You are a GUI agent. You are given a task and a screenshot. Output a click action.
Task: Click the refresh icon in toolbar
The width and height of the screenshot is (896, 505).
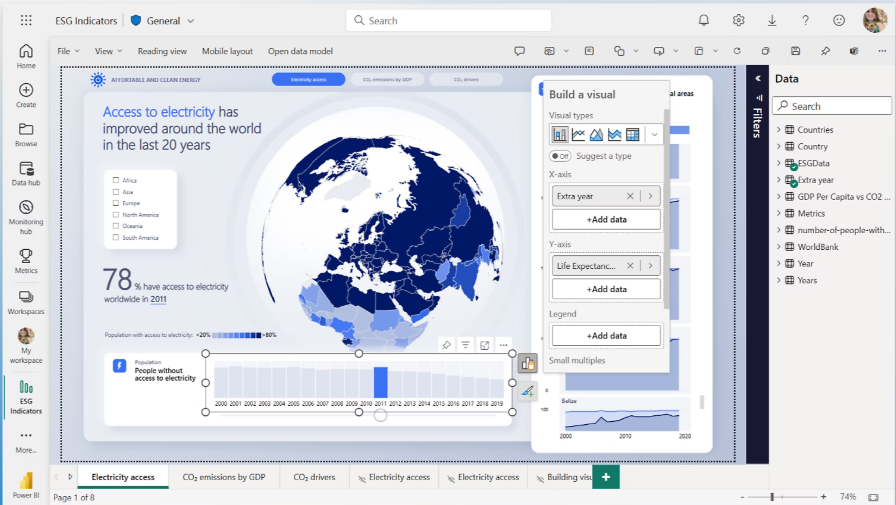point(737,51)
